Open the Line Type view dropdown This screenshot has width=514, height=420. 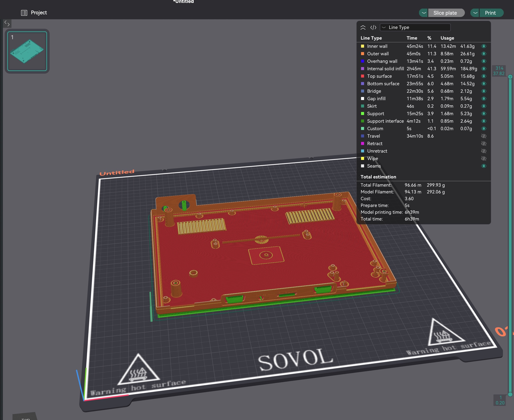(415, 27)
